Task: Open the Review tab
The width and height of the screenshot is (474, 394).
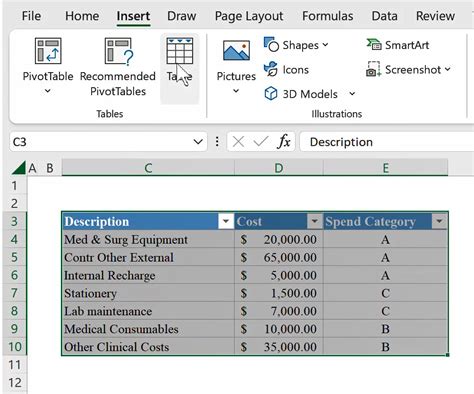Action: (x=435, y=16)
